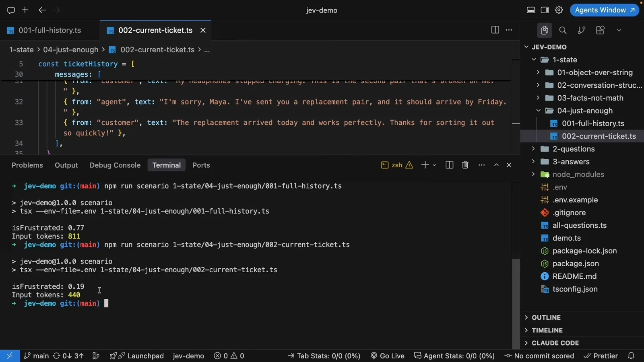The image size is (644, 362).
Task: Maximize the panel with the up chevron
Action: pos(496,165)
